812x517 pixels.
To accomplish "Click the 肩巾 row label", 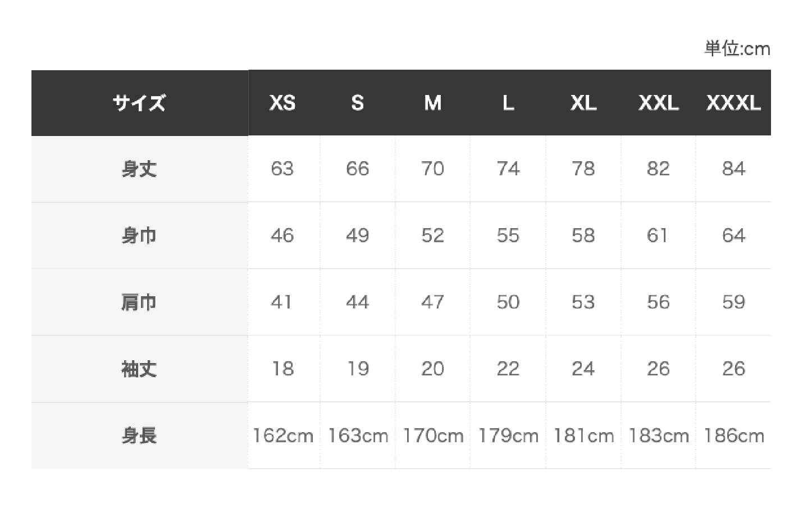I will pyautogui.click(x=139, y=302).
